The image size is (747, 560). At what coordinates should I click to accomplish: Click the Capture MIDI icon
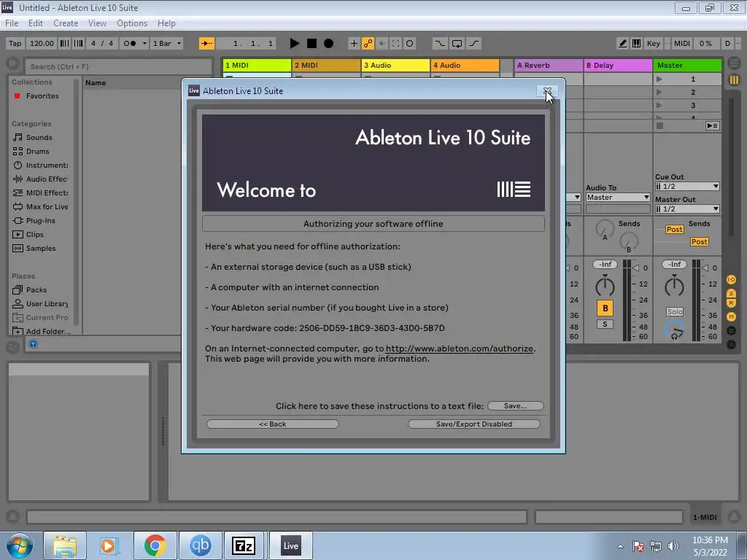pyautogui.click(x=395, y=43)
